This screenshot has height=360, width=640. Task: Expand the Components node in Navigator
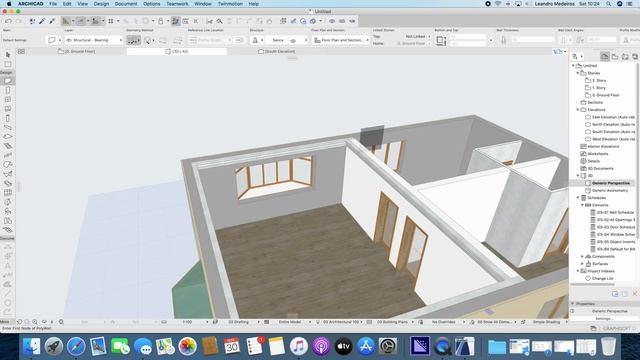(x=582, y=256)
